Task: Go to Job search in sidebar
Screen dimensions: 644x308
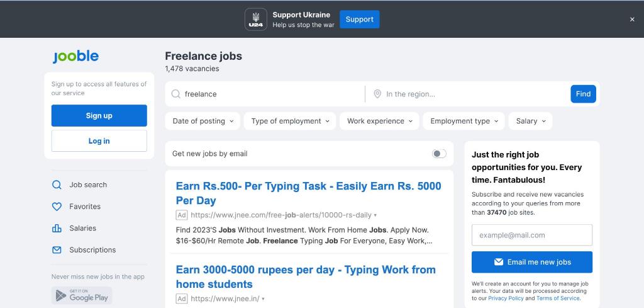Action: click(87, 185)
